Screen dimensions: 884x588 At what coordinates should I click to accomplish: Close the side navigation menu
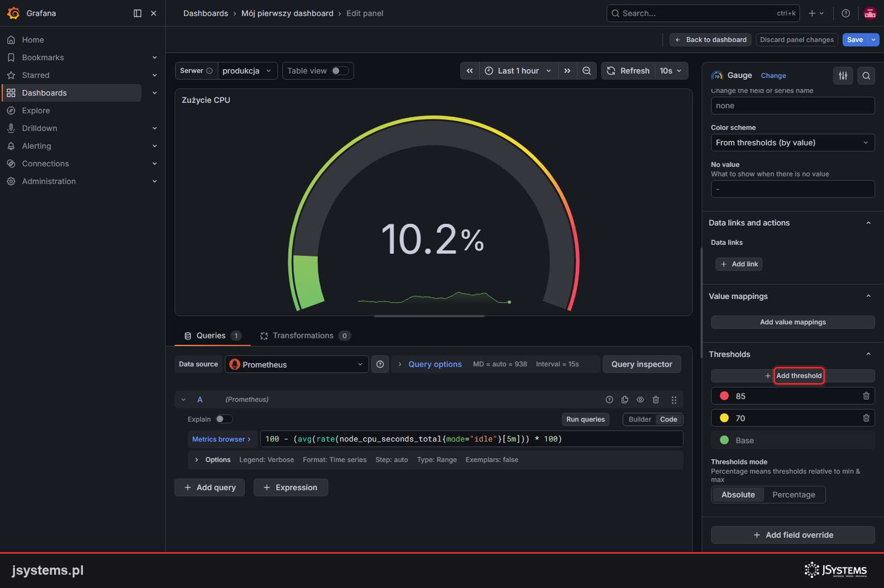tap(154, 13)
